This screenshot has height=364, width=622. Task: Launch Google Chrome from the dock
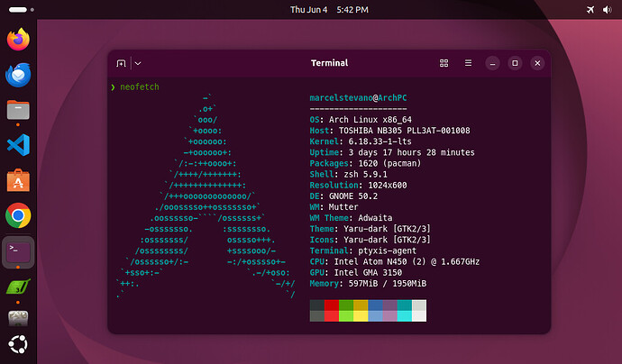pyautogui.click(x=18, y=215)
